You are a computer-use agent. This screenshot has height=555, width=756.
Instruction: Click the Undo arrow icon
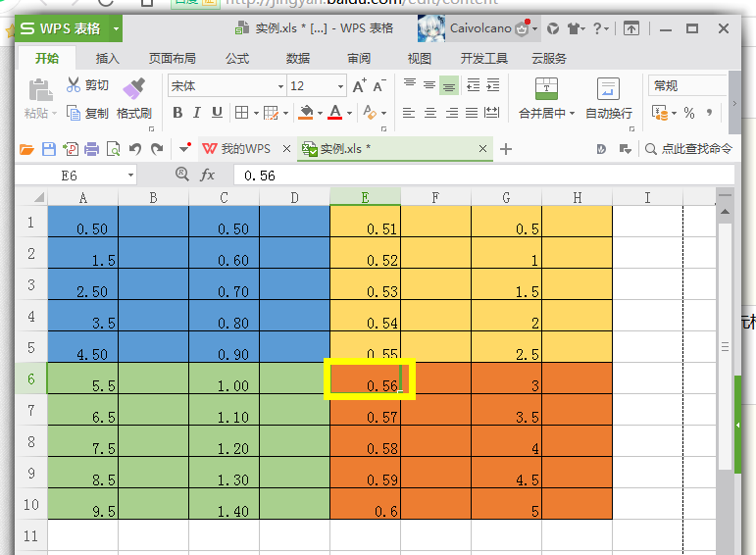pos(135,149)
